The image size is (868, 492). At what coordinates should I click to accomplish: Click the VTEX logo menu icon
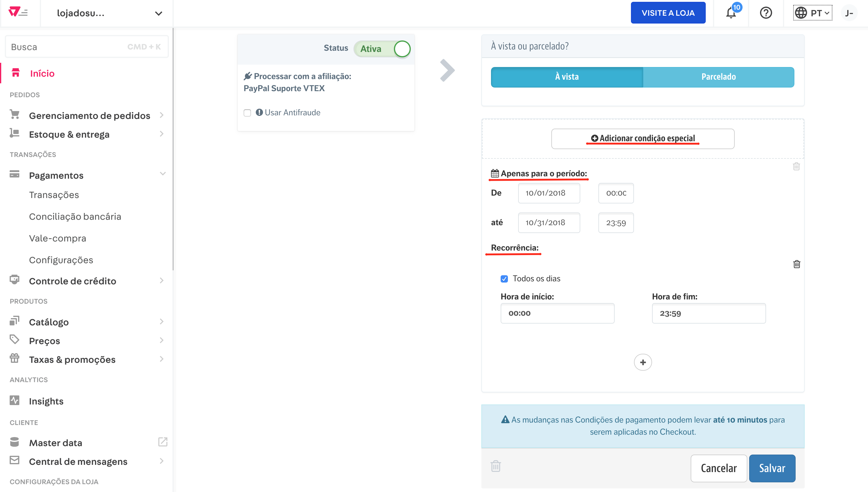click(18, 12)
